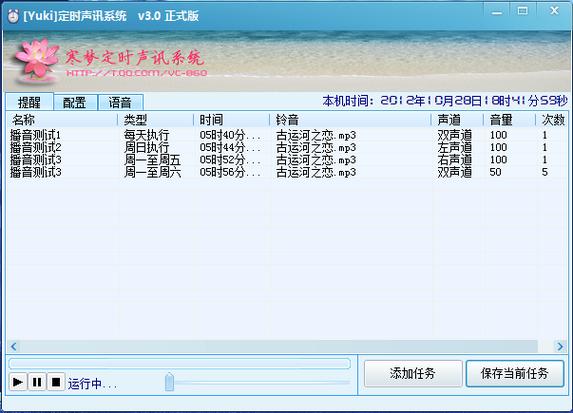This screenshot has height=413, width=573.
Task: Click the alarm clock icon in title bar
Action: tap(13, 16)
